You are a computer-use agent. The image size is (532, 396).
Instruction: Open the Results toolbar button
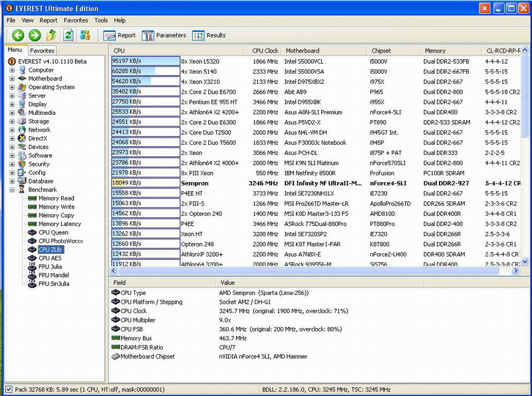coord(209,35)
